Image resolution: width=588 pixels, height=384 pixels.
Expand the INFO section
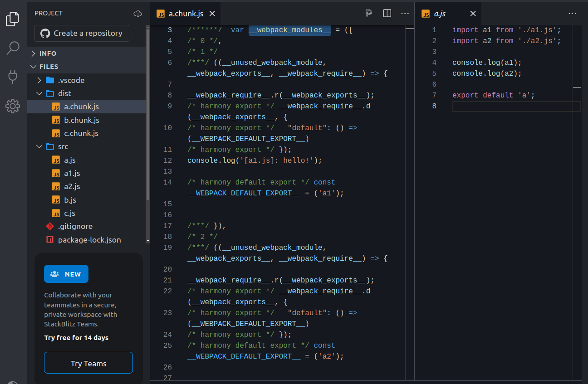(48, 53)
